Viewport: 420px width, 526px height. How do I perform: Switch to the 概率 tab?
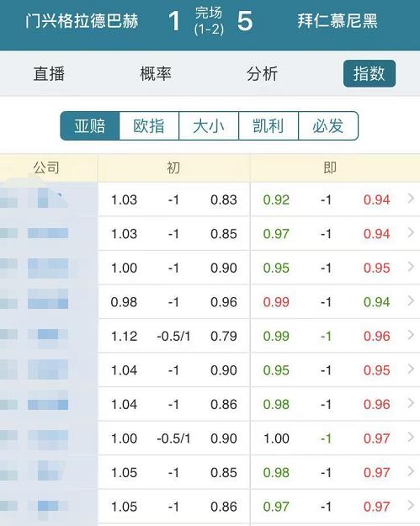(x=156, y=73)
